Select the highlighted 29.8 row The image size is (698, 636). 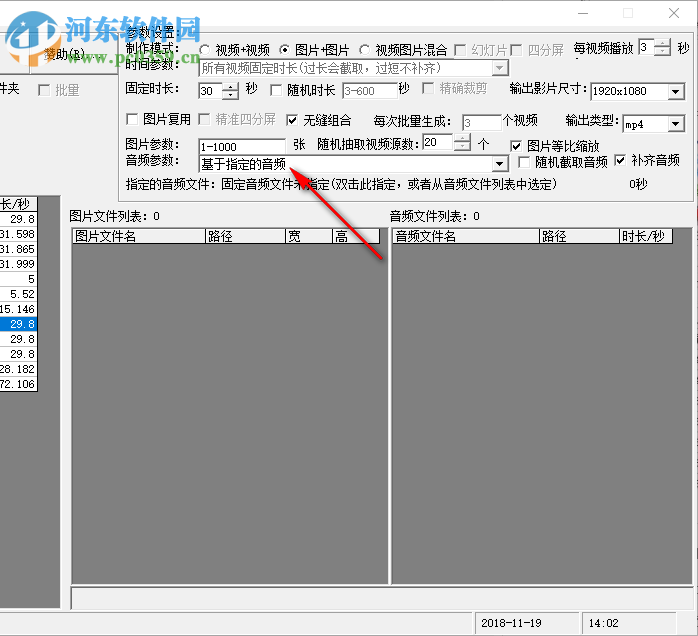pos(18,324)
